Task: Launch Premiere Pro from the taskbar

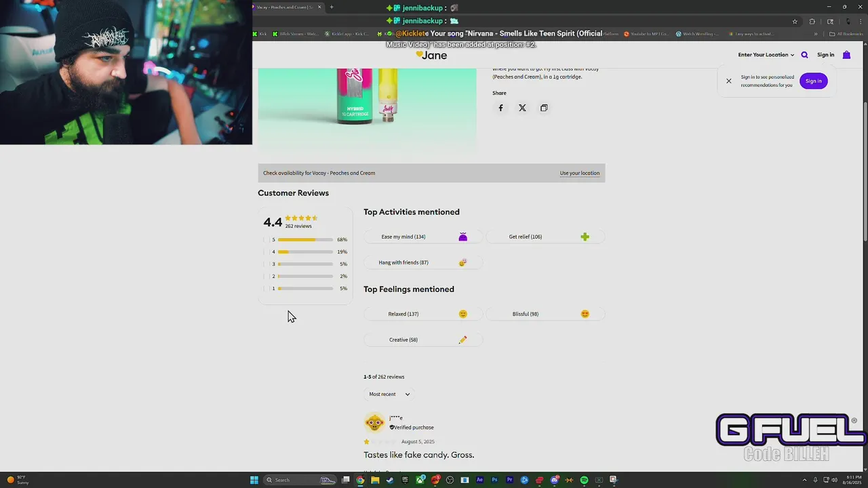Action: coord(509,480)
